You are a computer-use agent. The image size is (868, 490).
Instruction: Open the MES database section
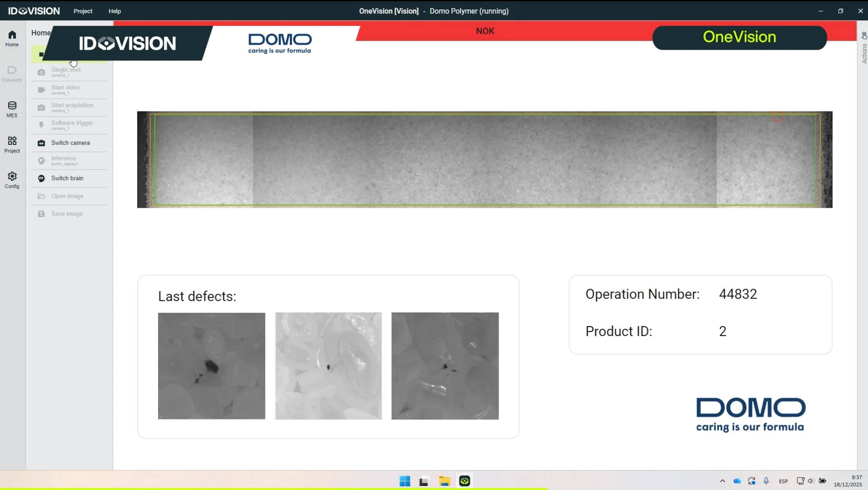coord(12,110)
